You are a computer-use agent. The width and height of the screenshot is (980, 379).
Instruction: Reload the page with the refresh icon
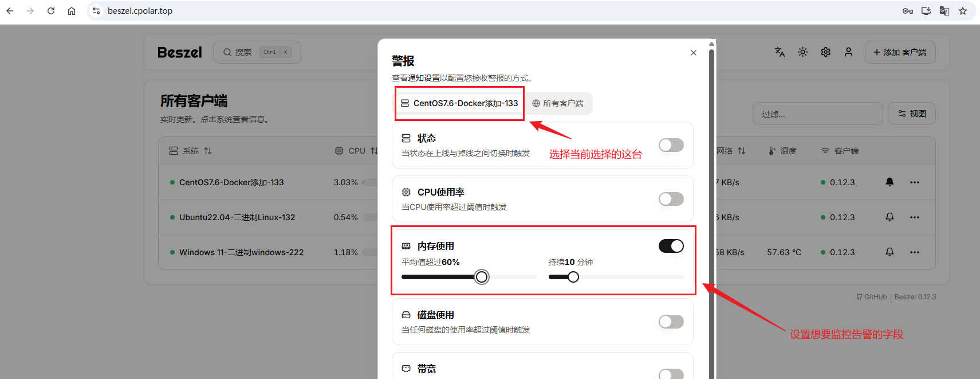pos(51,11)
